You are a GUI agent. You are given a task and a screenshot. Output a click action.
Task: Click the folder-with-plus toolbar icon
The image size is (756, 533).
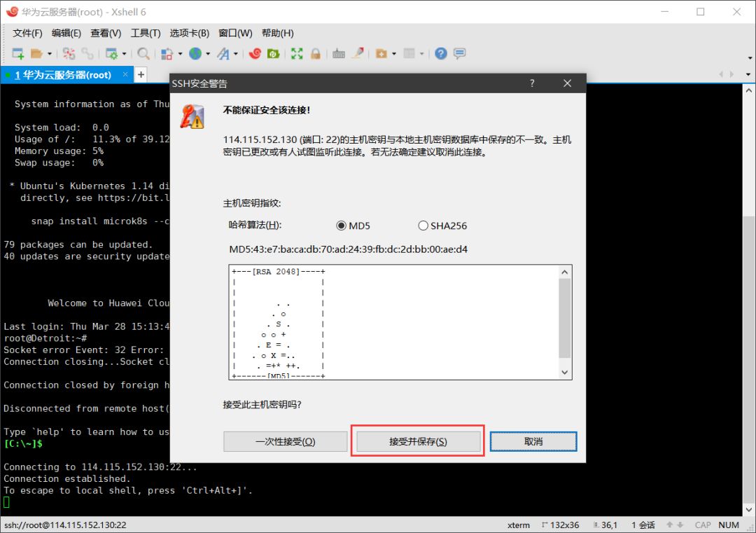381,53
